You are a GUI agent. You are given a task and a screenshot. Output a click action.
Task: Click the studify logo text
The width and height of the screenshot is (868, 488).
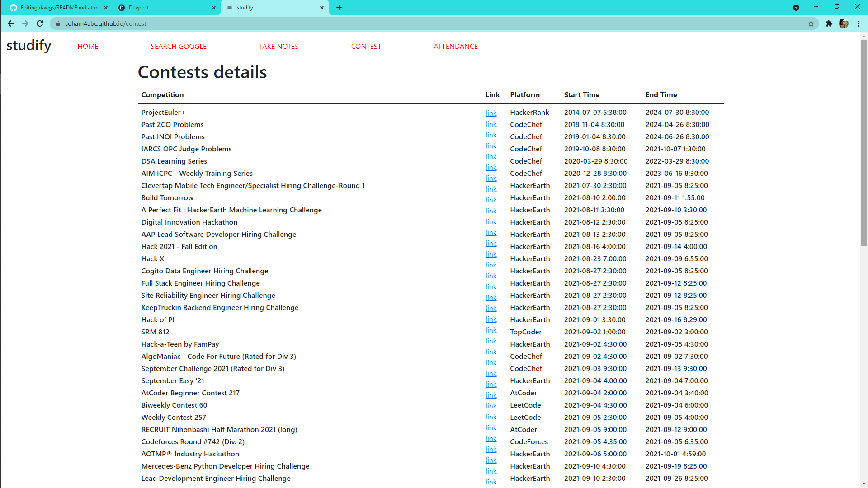pyautogui.click(x=28, y=45)
